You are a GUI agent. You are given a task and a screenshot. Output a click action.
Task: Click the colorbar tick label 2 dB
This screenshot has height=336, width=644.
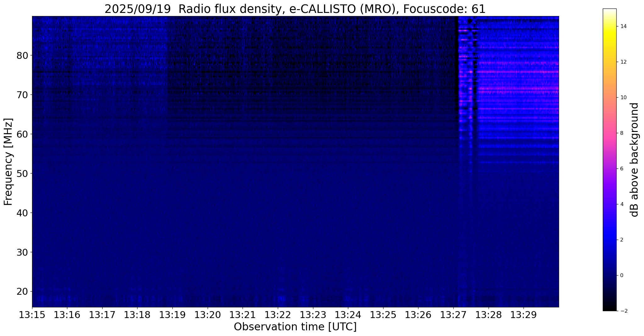(x=621, y=240)
